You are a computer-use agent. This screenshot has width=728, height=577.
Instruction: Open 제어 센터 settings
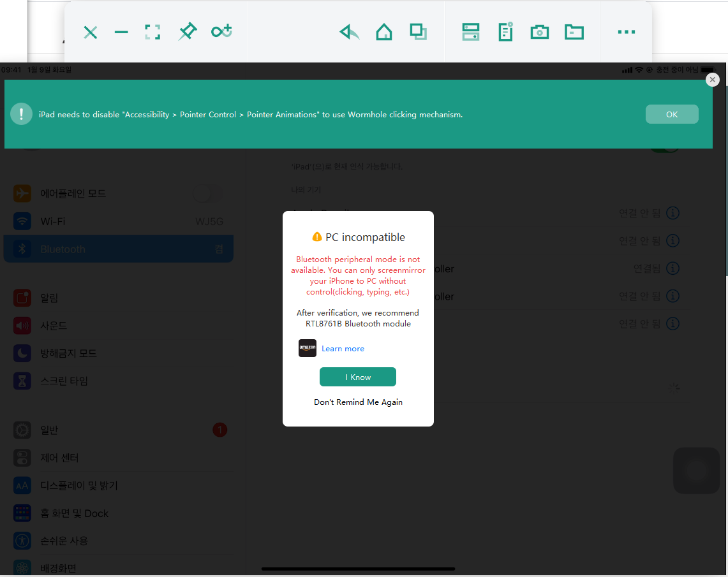[x=119, y=458]
